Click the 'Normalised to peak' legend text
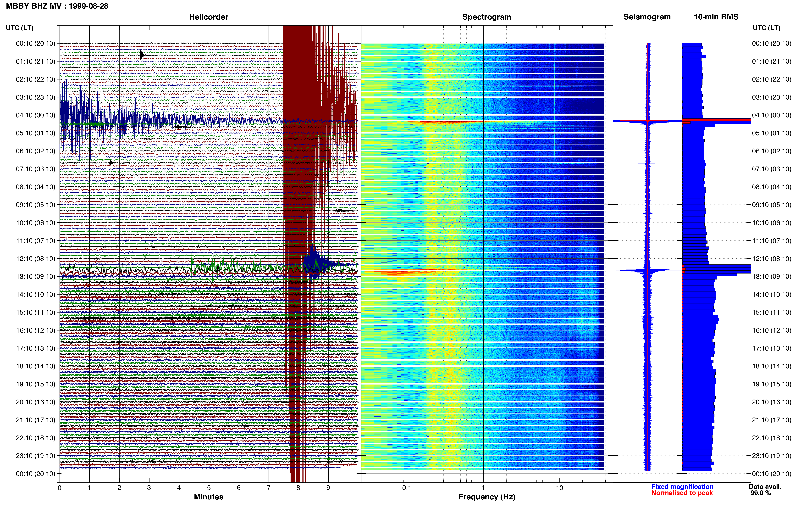Viewport: 812px width, 508px height. 682,493
